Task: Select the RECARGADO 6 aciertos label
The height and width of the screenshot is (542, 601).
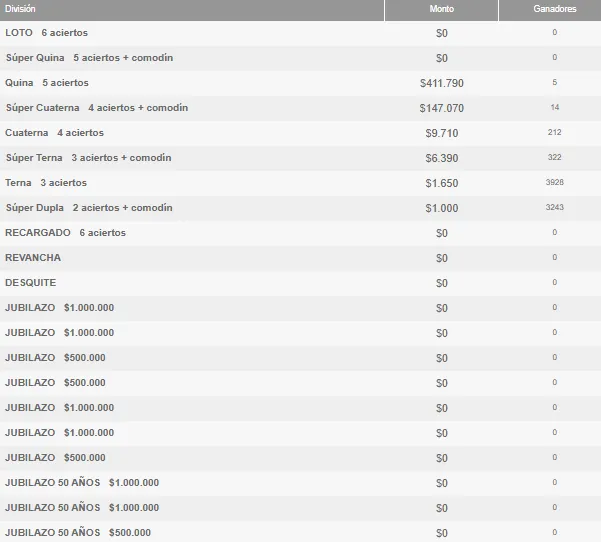Action: tap(65, 233)
